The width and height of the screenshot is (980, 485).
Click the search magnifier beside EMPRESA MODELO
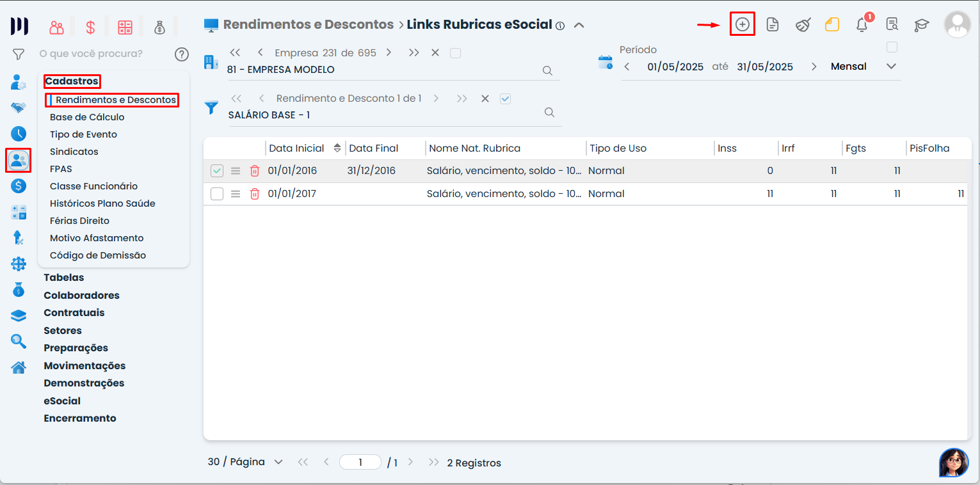tap(547, 70)
